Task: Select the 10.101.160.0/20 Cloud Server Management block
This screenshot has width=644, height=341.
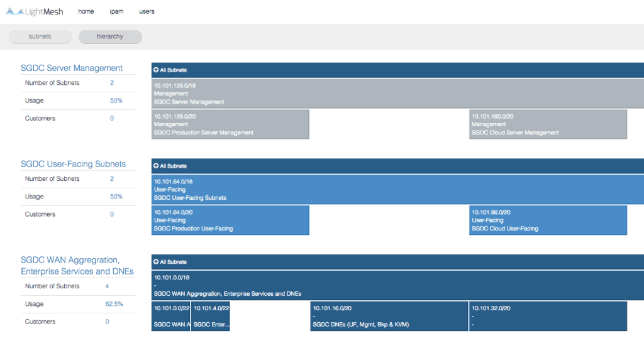Action: pos(548,124)
